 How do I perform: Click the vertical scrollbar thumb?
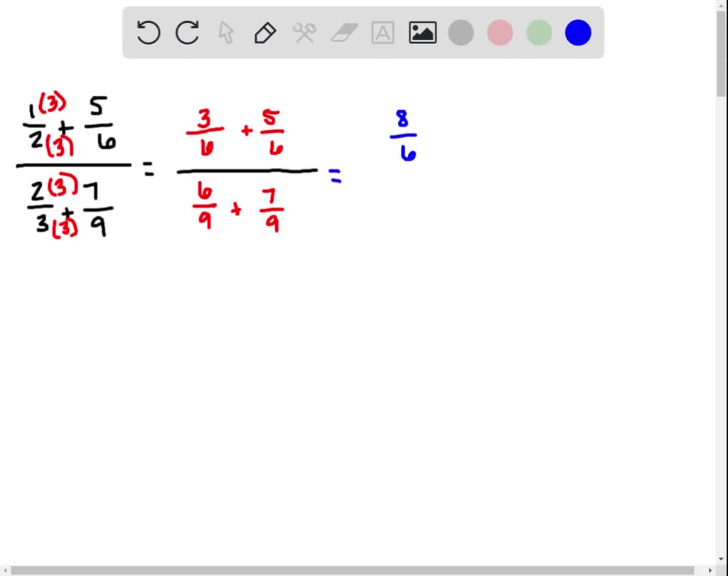pos(721,53)
